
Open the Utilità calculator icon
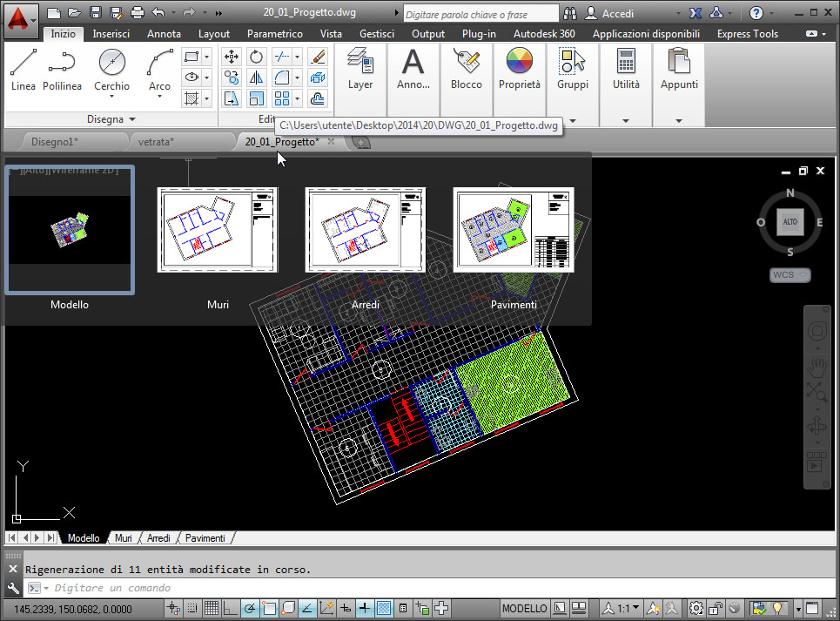click(x=626, y=63)
